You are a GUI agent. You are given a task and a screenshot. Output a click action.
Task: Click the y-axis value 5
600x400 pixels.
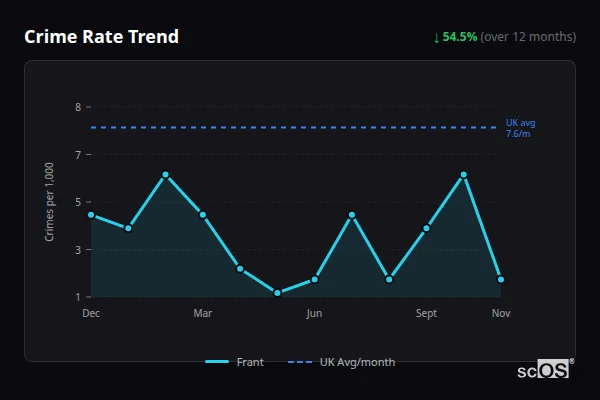pyautogui.click(x=78, y=202)
